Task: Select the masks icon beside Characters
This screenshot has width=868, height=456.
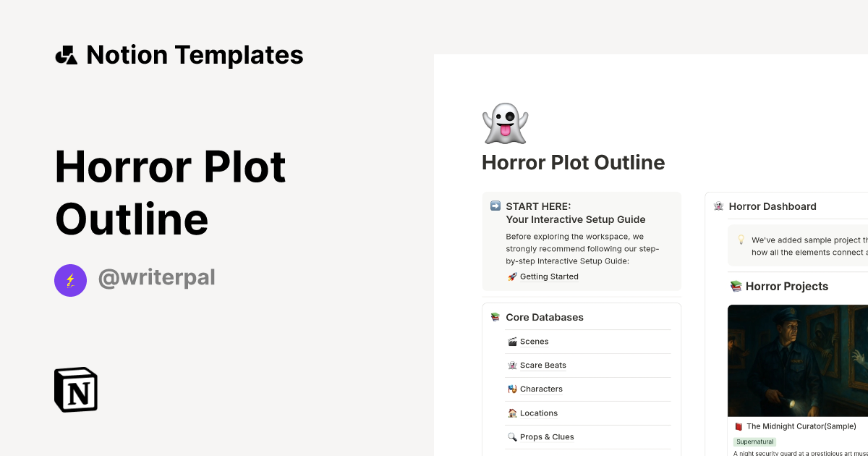Action: (x=512, y=389)
